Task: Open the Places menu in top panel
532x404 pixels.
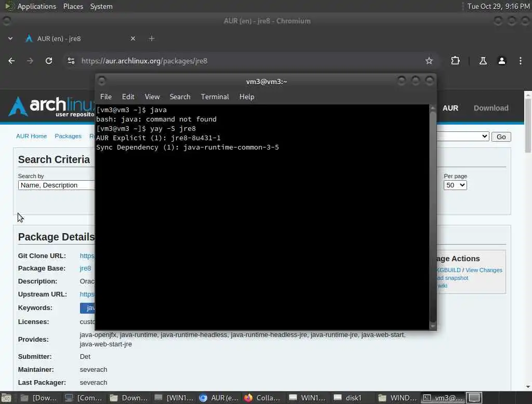Action: click(x=73, y=6)
